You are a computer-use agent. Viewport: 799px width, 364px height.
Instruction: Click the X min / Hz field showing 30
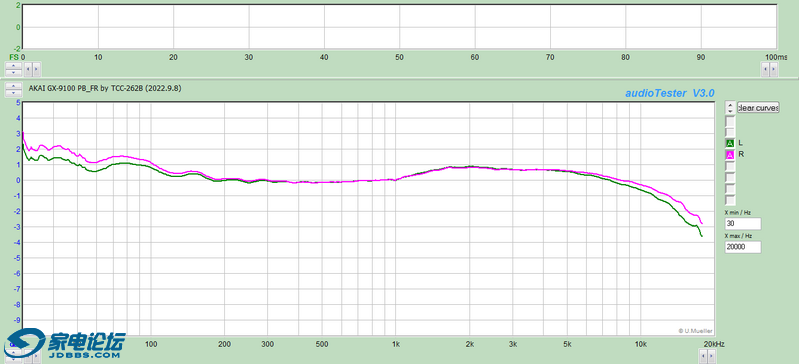click(743, 224)
